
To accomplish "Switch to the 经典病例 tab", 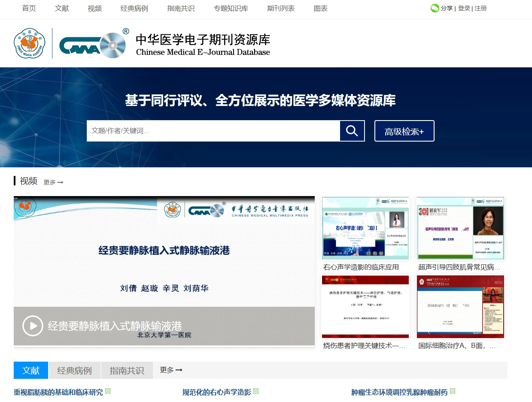I will [75, 370].
